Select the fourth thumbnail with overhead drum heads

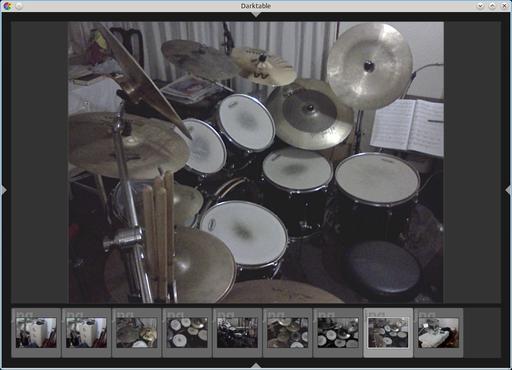click(x=187, y=333)
